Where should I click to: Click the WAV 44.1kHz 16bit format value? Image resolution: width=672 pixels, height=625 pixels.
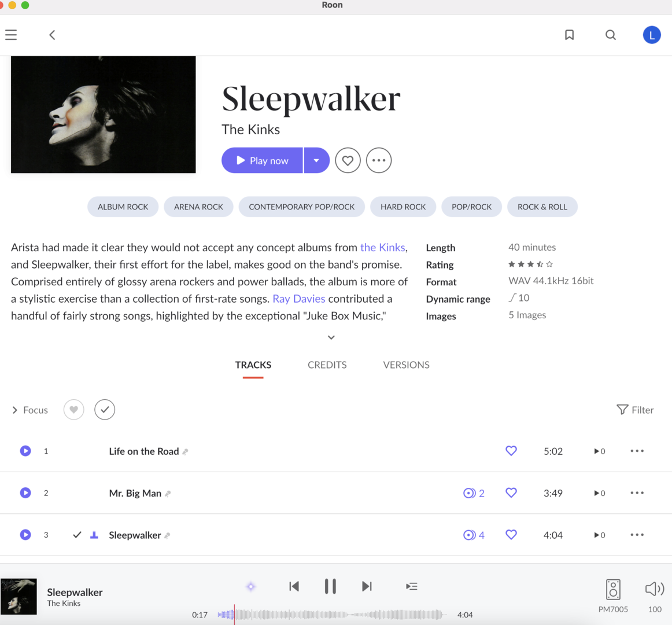pyautogui.click(x=551, y=281)
